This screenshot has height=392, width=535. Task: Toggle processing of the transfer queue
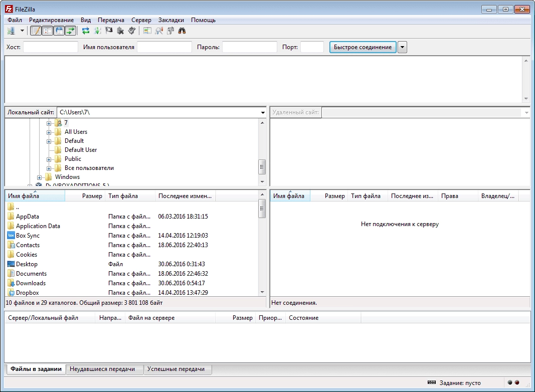[x=98, y=31]
